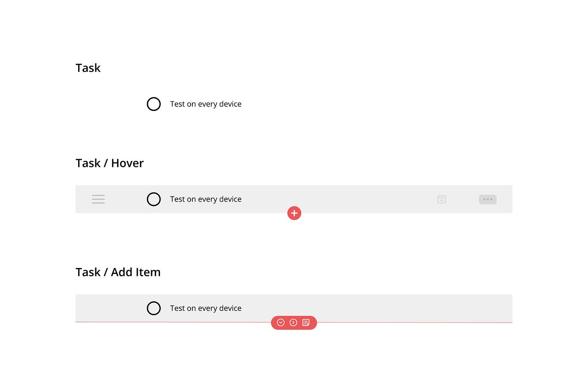Select the 'Test on every device' task text
The height and width of the screenshot is (389, 588).
click(205, 104)
